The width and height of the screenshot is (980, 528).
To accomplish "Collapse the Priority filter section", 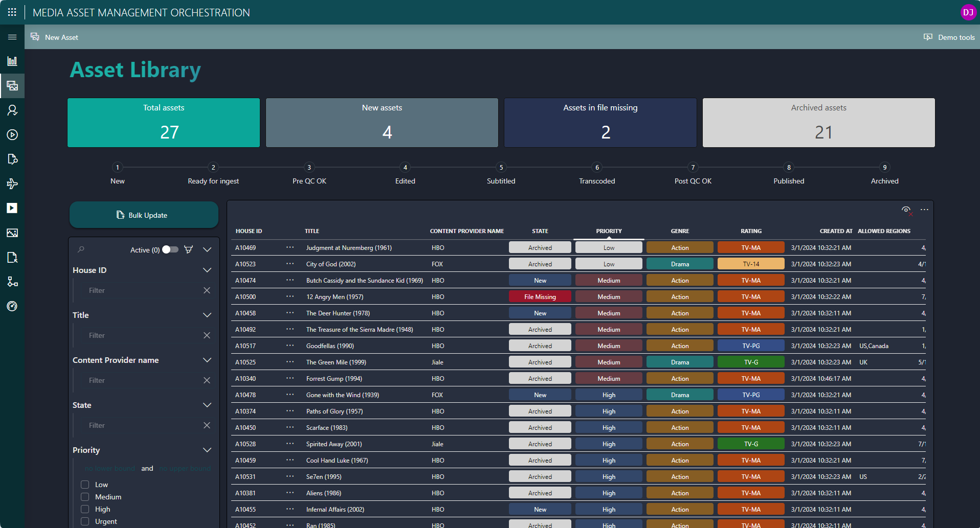I will pos(207,450).
